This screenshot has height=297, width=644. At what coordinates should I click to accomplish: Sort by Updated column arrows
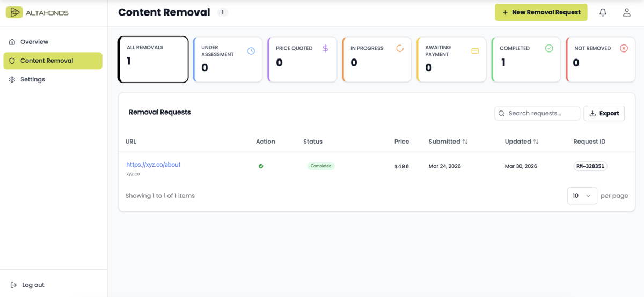click(536, 142)
